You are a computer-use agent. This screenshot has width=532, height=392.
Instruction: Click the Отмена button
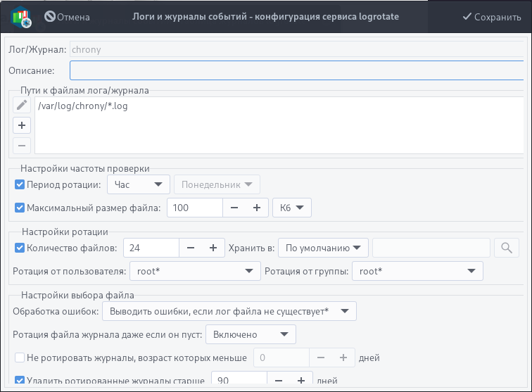tap(67, 17)
